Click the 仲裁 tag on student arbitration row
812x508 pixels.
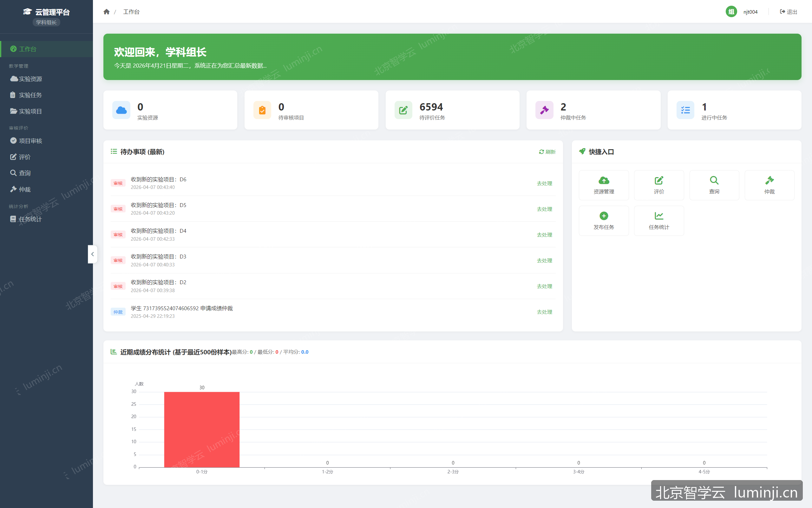(x=118, y=312)
